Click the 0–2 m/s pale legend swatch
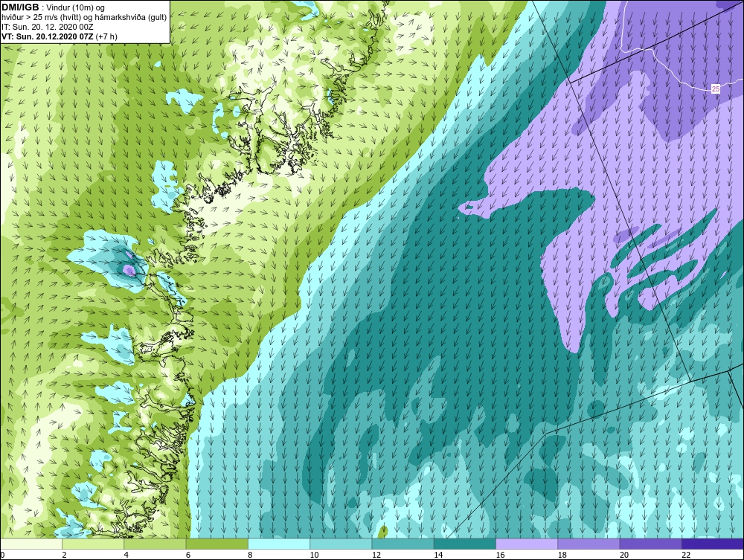 pos(31,544)
